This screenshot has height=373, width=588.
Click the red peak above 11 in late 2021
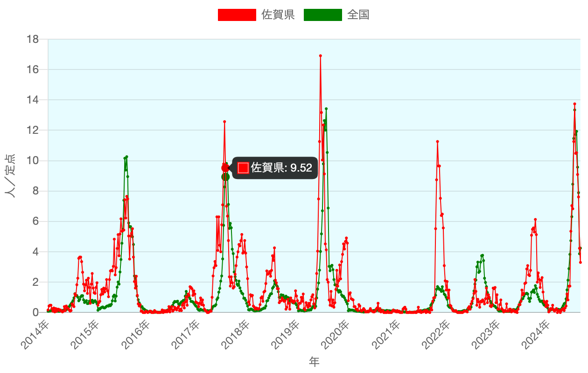pos(437,141)
